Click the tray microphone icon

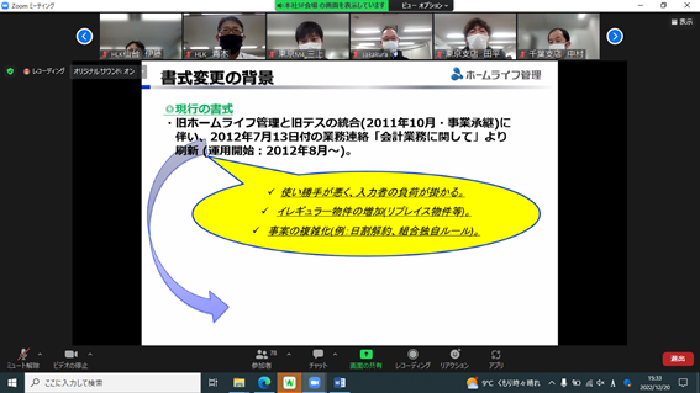564,383
